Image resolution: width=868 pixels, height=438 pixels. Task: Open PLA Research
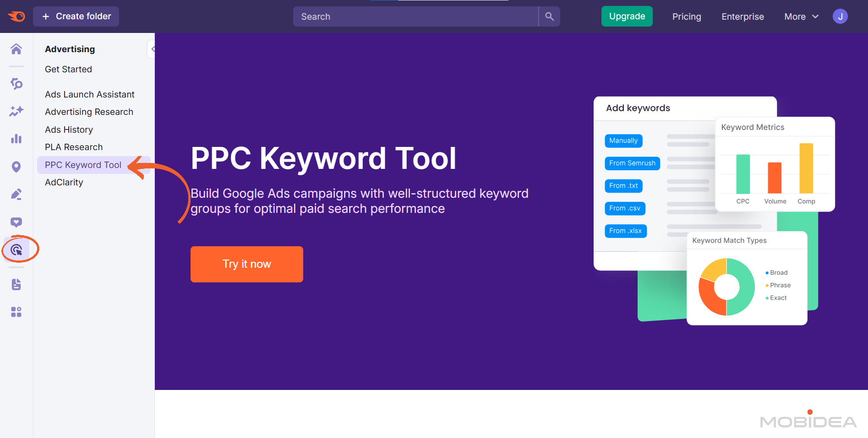click(x=74, y=147)
